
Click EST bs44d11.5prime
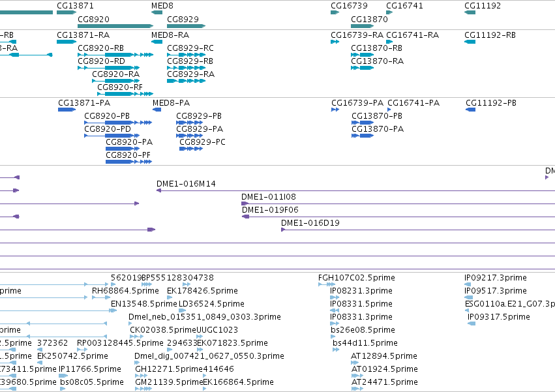365,344
